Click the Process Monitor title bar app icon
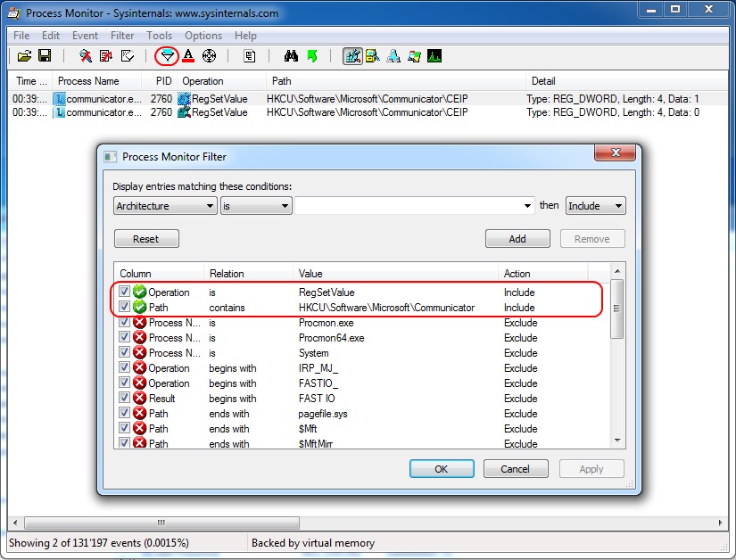The height and width of the screenshot is (560, 736). pyautogui.click(x=14, y=12)
